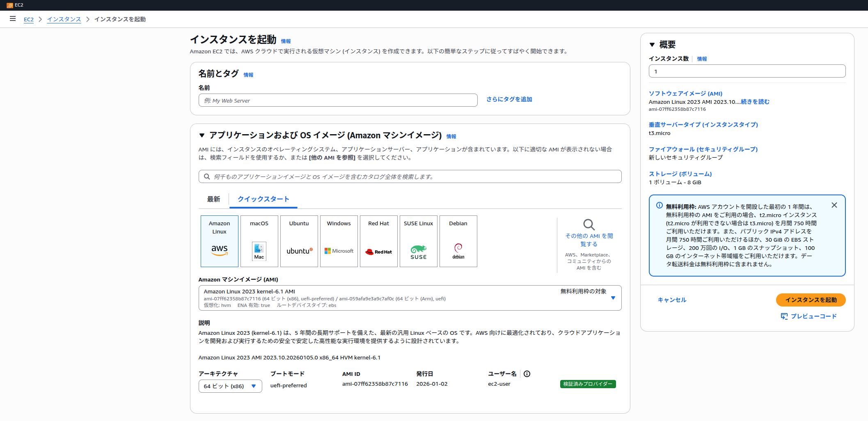Click the info circle icon in 無料利用枠 banner
868x421 pixels.
click(x=659, y=205)
